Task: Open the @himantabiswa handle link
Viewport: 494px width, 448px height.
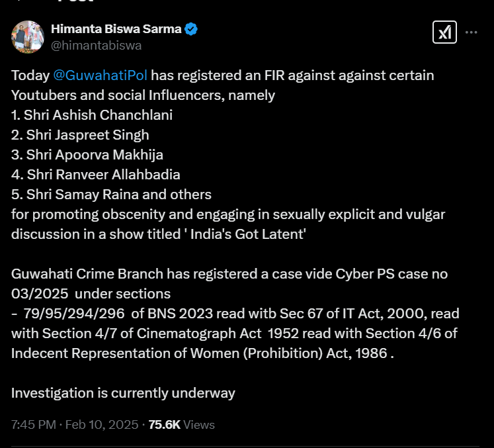Action: (96, 45)
